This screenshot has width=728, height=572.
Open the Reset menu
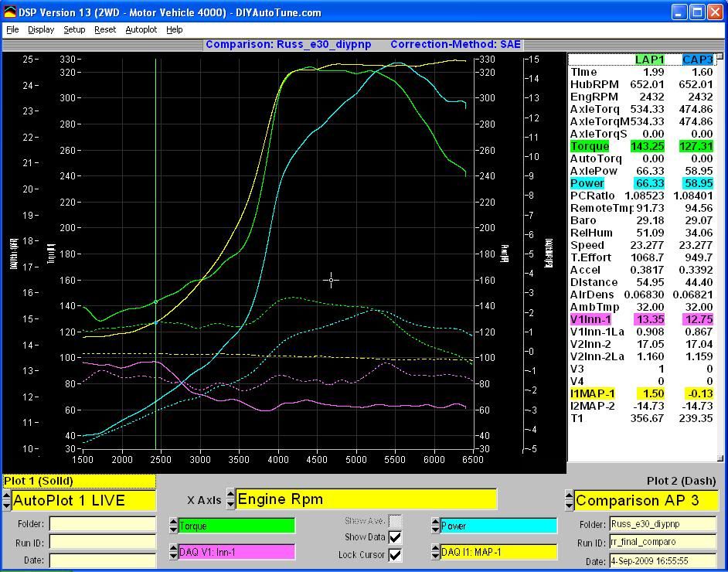[x=105, y=29]
